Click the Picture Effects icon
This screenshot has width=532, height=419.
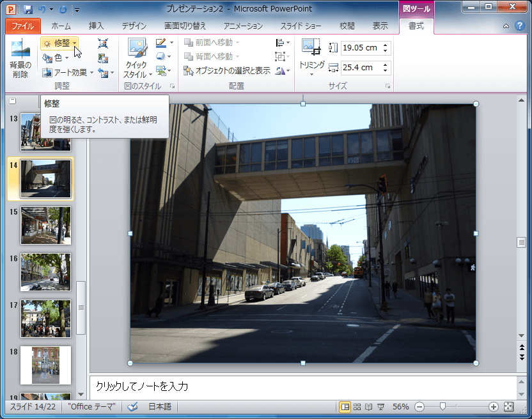tap(161, 57)
